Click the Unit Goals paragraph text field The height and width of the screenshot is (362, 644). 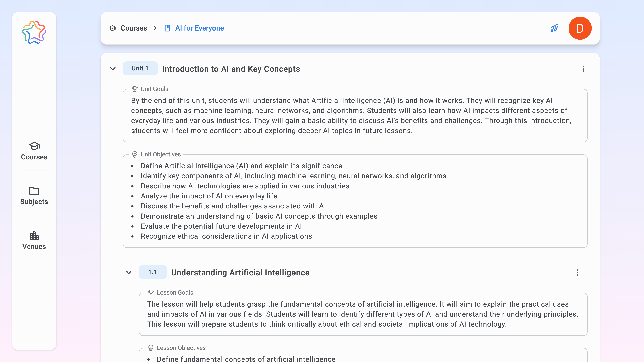coord(355,116)
